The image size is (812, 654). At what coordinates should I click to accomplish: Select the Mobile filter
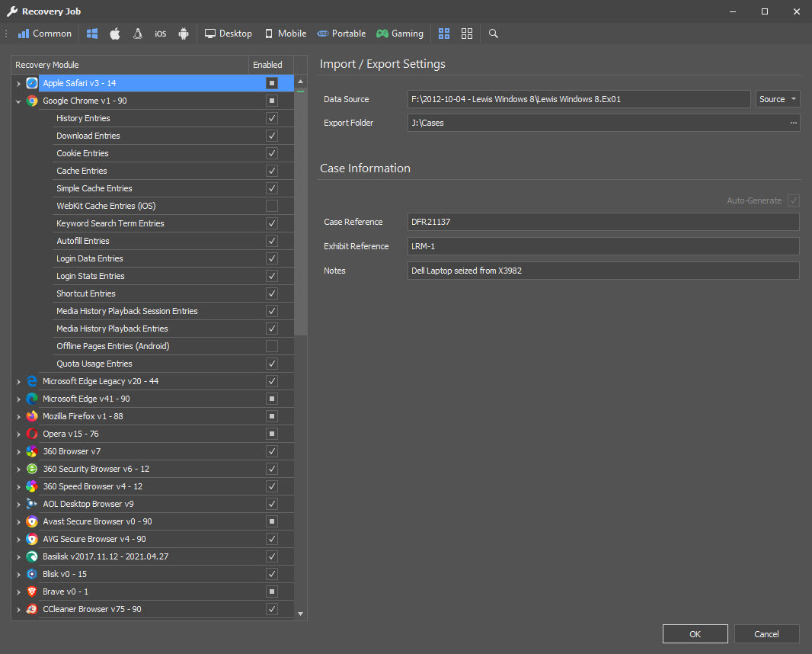click(x=286, y=34)
